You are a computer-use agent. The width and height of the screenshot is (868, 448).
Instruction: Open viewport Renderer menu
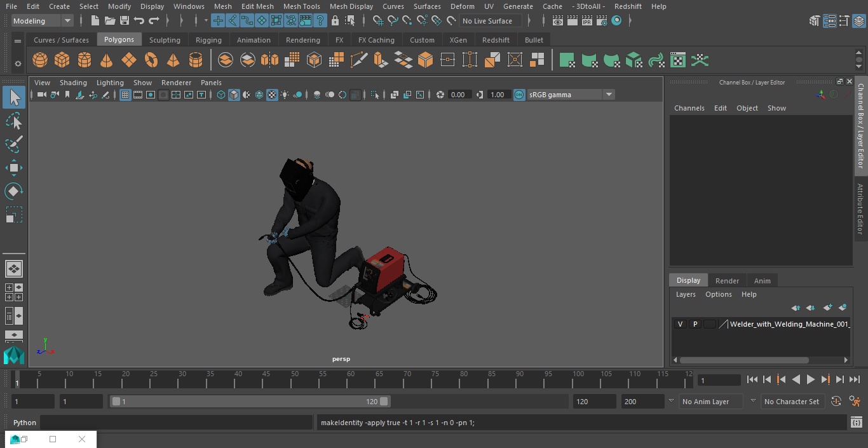tap(176, 83)
